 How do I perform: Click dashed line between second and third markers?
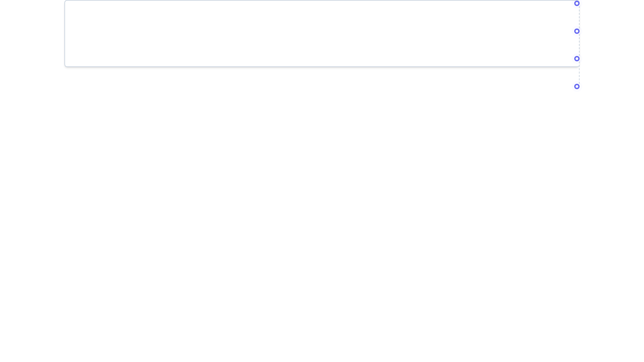pos(579,45)
